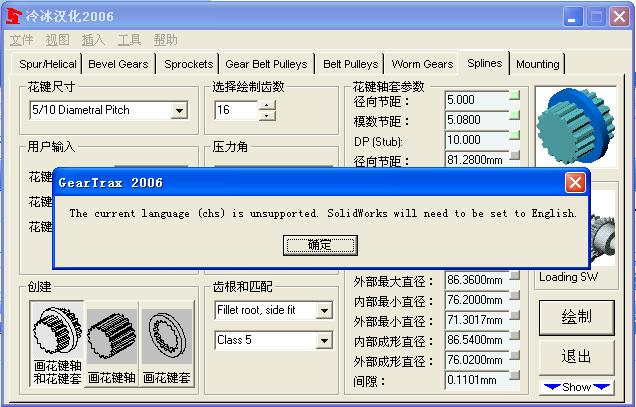Image resolution: width=636 pixels, height=407 pixels.
Task: Click the tooth count field showing 16
Action: [x=236, y=110]
